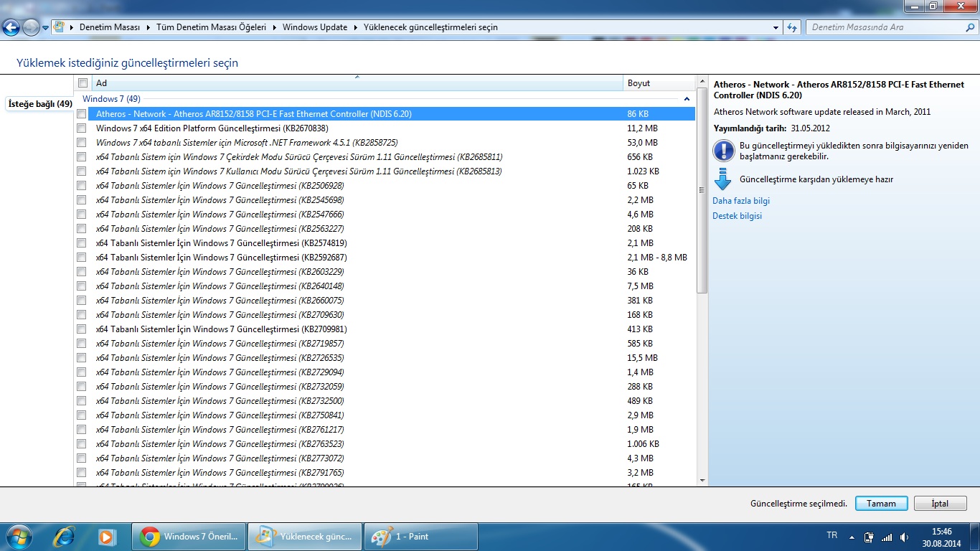
Task: Click the Show desktop strip at taskbar end
Action: point(975,537)
